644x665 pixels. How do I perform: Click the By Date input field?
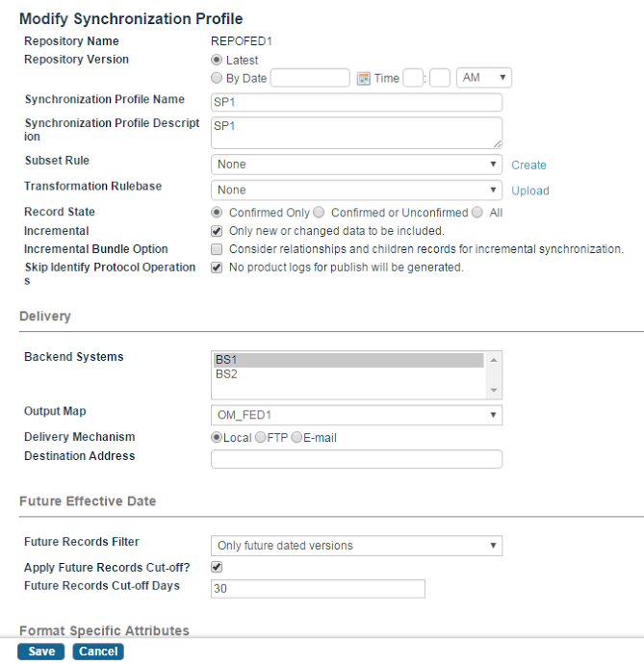[x=310, y=78]
